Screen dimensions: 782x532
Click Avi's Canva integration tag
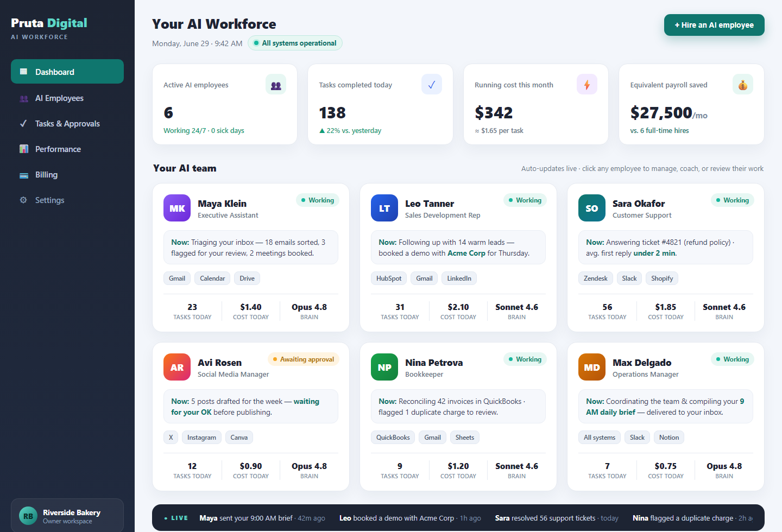(x=239, y=438)
